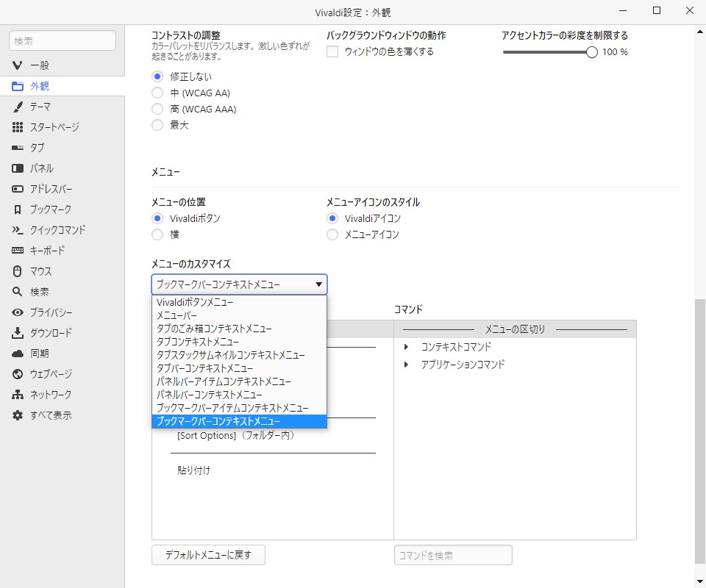
Task: Minimize the Vivaldi settings window
Action: tap(623, 10)
